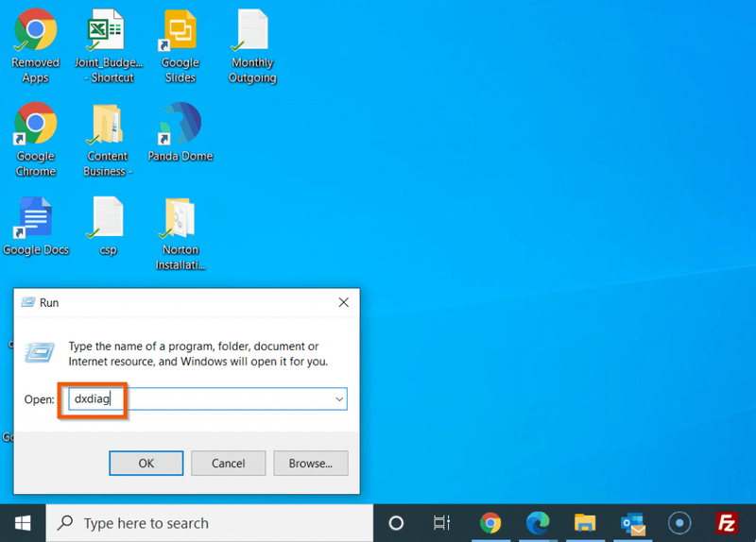Click the Open text field containing dxdiag

208,398
